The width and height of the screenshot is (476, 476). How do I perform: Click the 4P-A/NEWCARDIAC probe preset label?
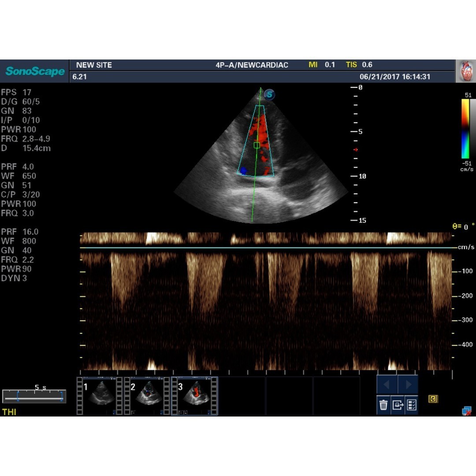[252, 65]
